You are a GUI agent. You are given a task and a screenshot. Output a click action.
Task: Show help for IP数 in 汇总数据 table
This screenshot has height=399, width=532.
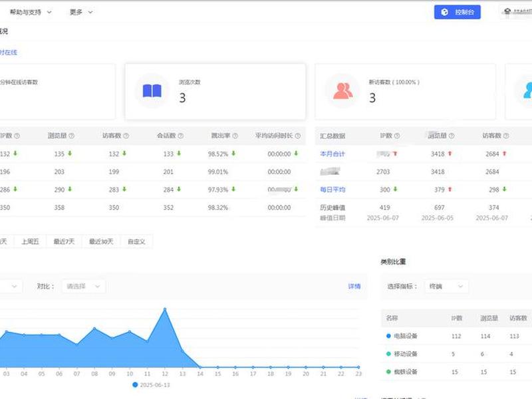point(397,136)
